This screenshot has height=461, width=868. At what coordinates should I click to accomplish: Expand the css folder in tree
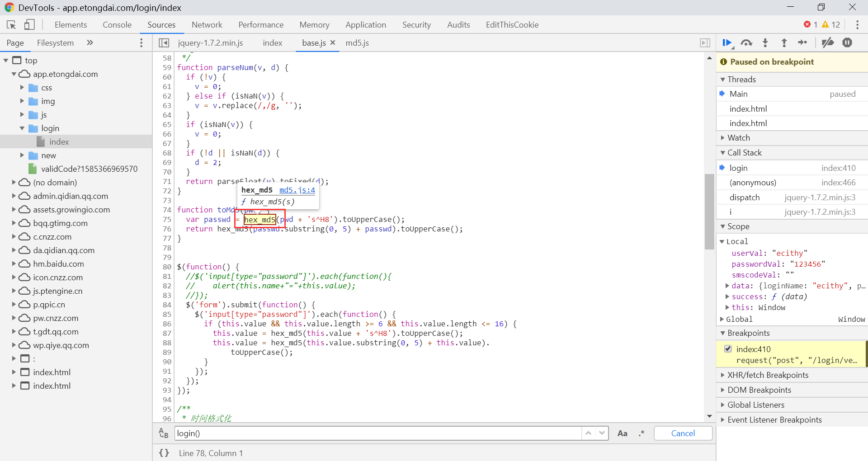(x=22, y=88)
